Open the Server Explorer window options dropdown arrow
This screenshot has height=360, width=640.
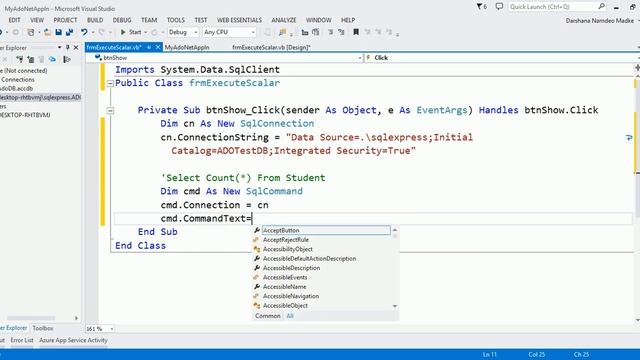60,47
